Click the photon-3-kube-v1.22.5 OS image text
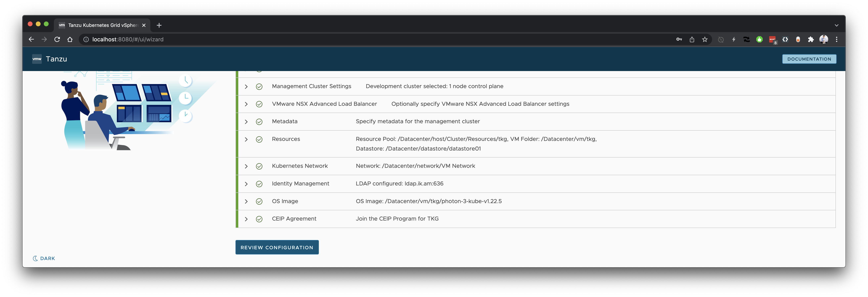 tap(429, 201)
